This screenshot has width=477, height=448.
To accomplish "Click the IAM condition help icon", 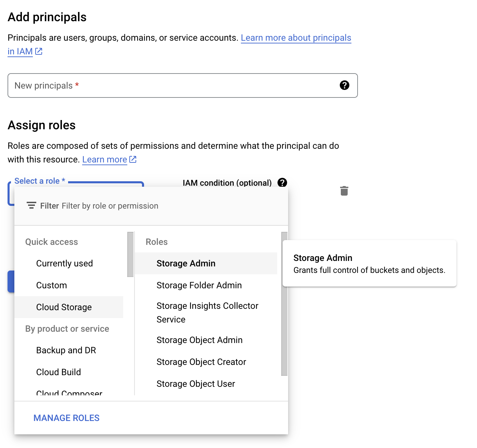I will point(282,182).
